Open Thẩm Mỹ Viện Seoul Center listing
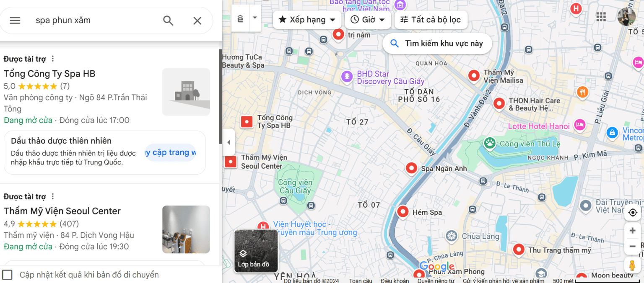 [x=62, y=211]
